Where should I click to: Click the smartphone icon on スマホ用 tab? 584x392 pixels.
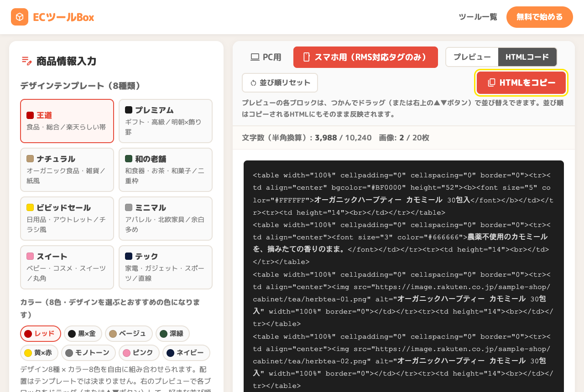click(307, 57)
